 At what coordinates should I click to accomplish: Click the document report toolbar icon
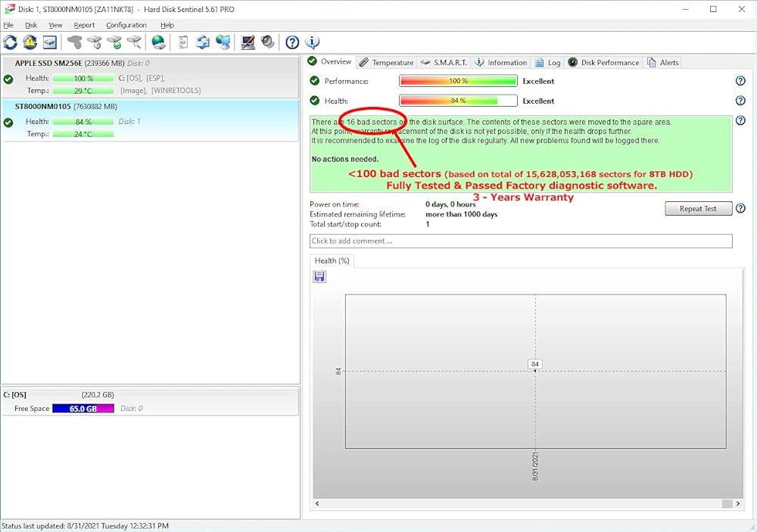(183, 42)
